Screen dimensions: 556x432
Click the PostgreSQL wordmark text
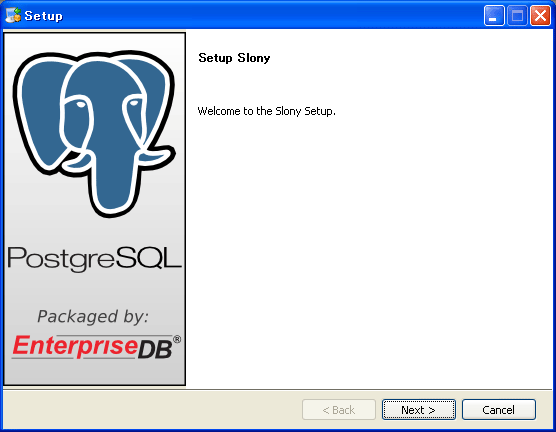94,259
